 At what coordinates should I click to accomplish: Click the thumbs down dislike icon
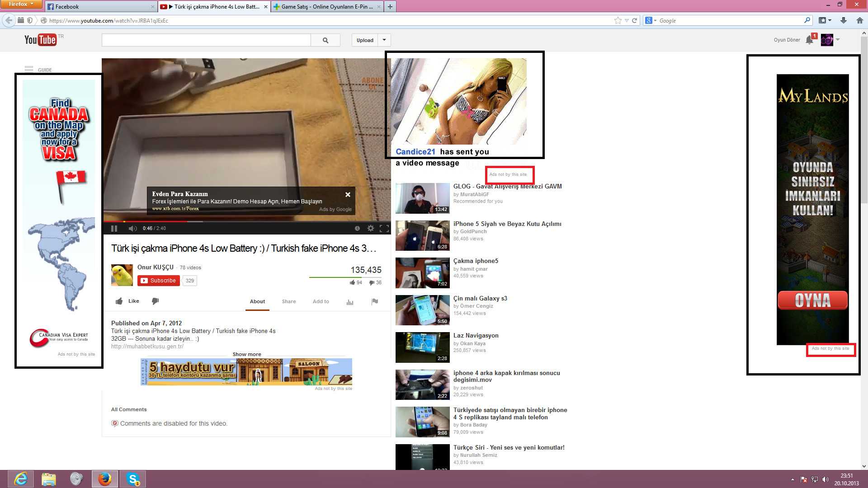tap(155, 301)
